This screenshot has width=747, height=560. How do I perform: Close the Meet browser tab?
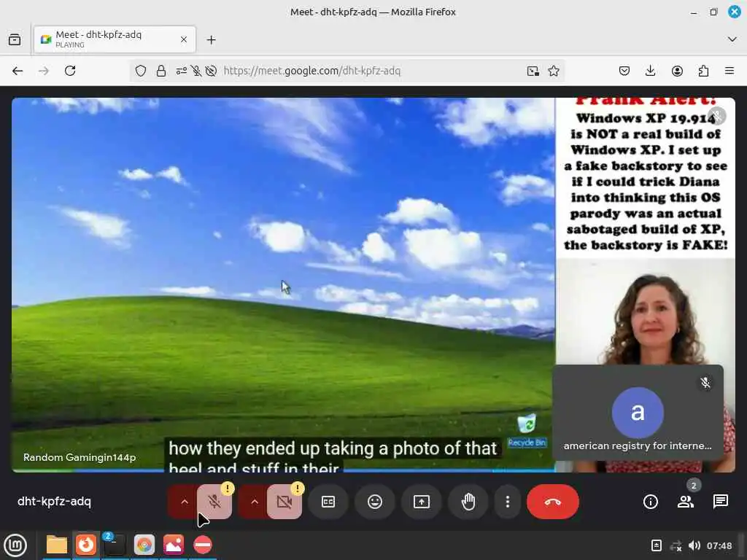184,39
